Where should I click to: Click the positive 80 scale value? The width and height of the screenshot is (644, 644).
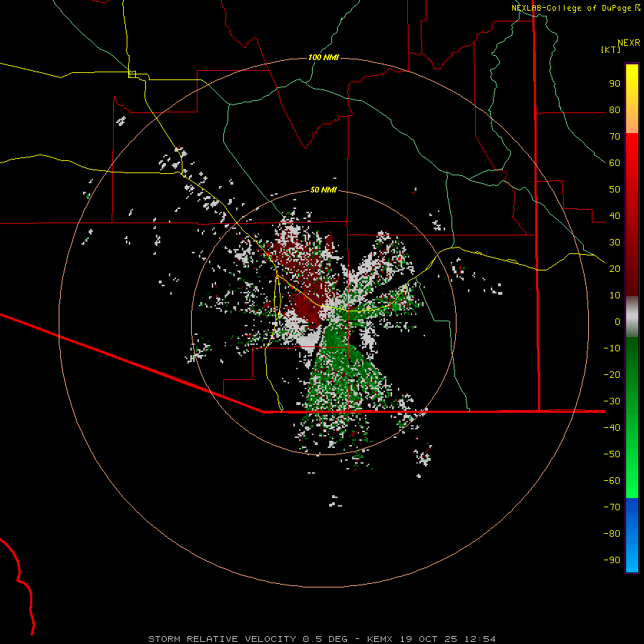pos(615,110)
